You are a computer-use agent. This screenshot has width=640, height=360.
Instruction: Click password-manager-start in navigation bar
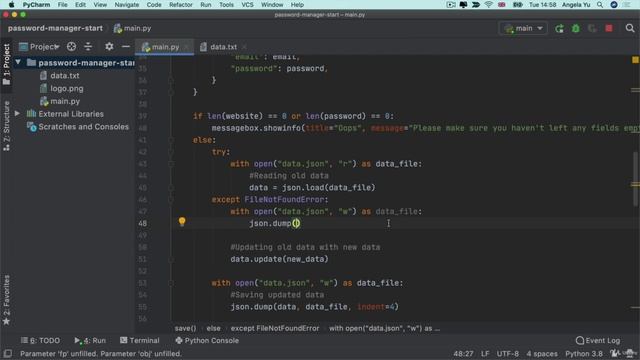point(55,28)
